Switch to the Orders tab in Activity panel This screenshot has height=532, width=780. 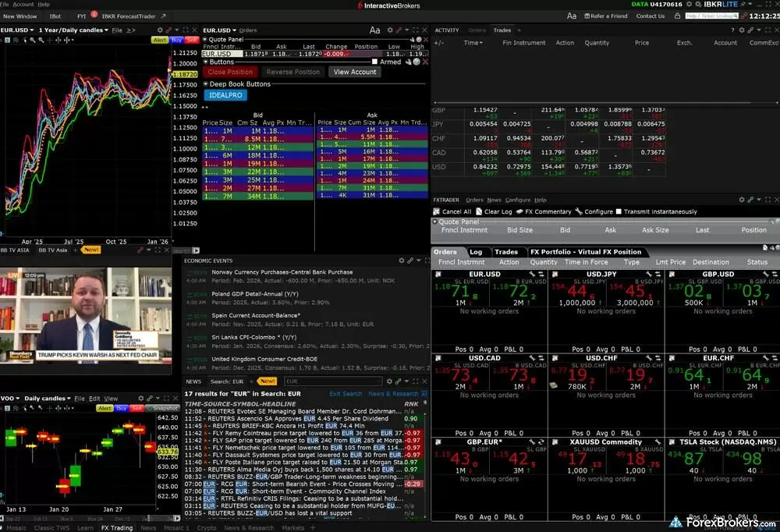(477, 30)
